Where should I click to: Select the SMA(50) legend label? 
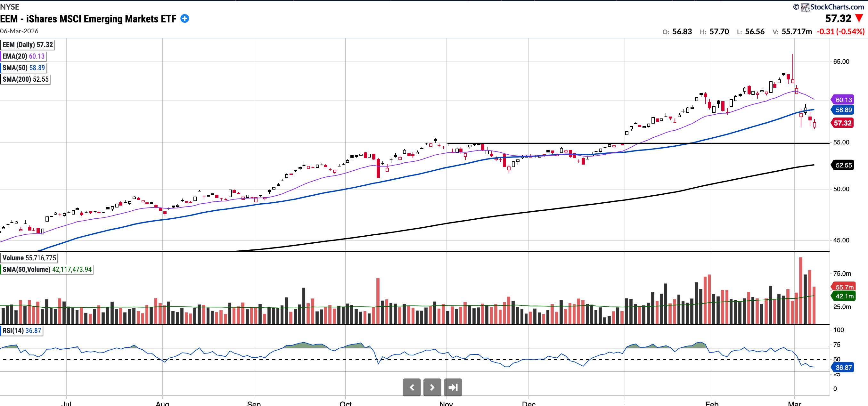tap(23, 68)
